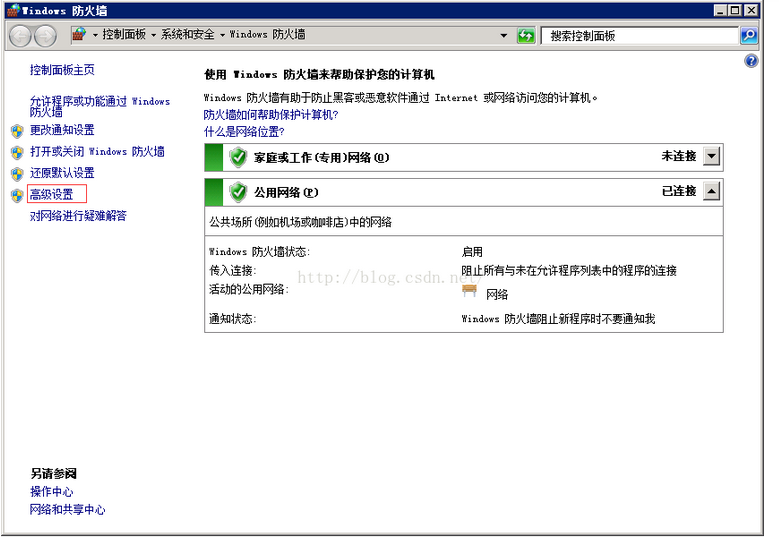779x542 pixels.
Task: Click the Back navigation arrow button
Action: pos(20,36)
